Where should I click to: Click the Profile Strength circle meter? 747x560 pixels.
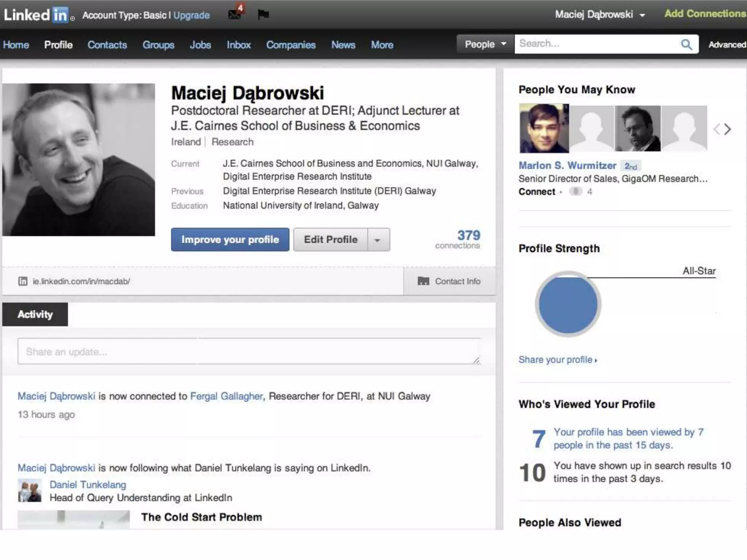click(x=568, y=304)
